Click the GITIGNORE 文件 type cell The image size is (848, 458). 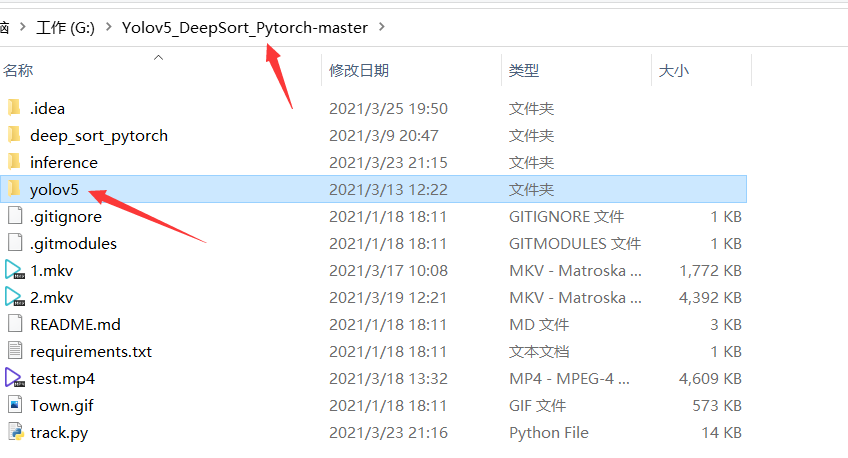point(566,217)
